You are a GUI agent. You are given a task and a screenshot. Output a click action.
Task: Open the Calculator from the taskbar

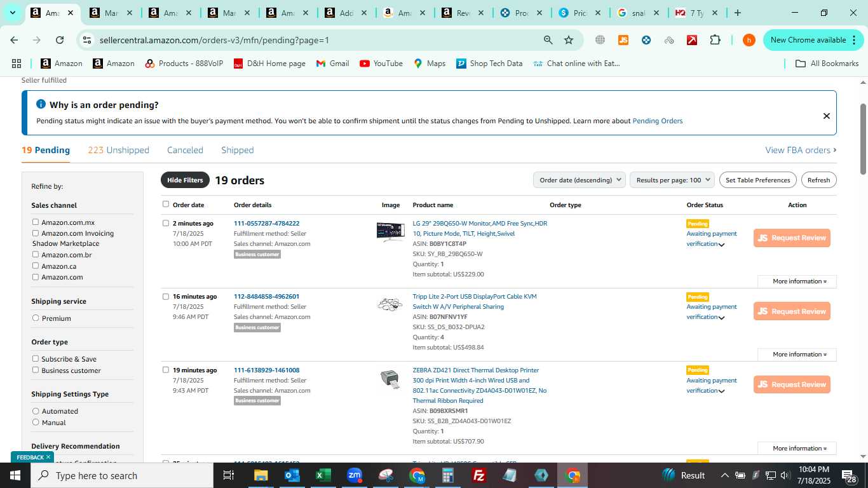pos(448,475)
